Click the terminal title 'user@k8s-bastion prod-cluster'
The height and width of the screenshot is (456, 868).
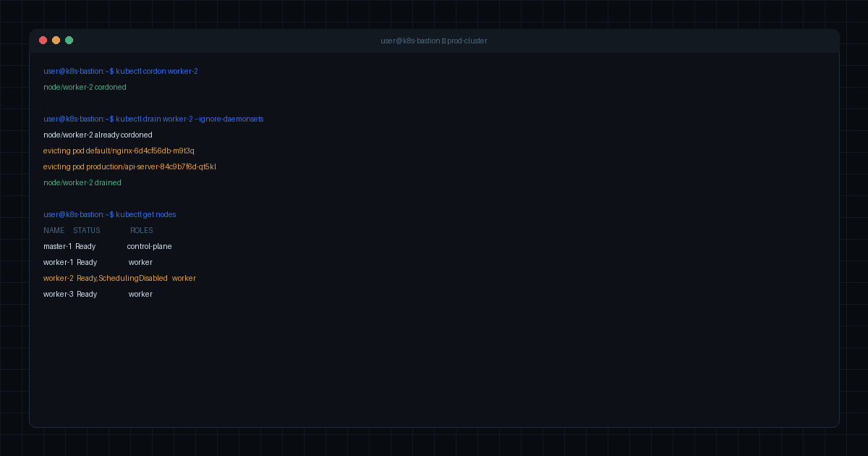coord(434,41)
